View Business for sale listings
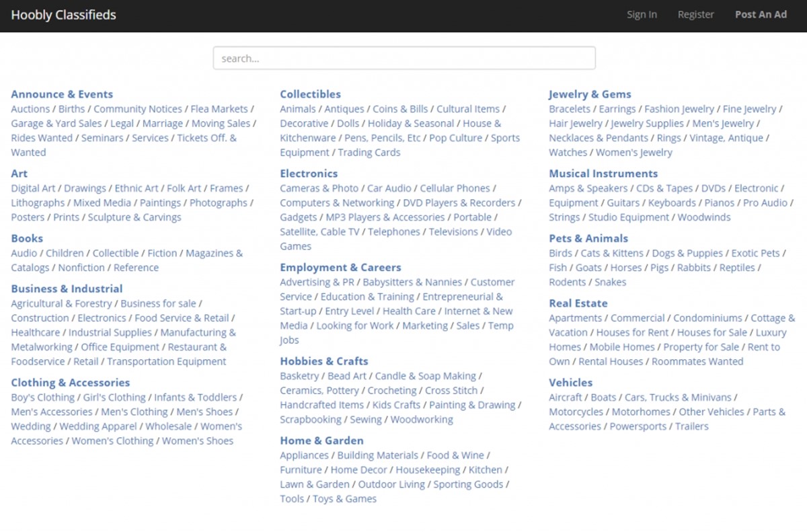Image resolution: width=807 pixels, height=532 pixels. tap(158, 303)
